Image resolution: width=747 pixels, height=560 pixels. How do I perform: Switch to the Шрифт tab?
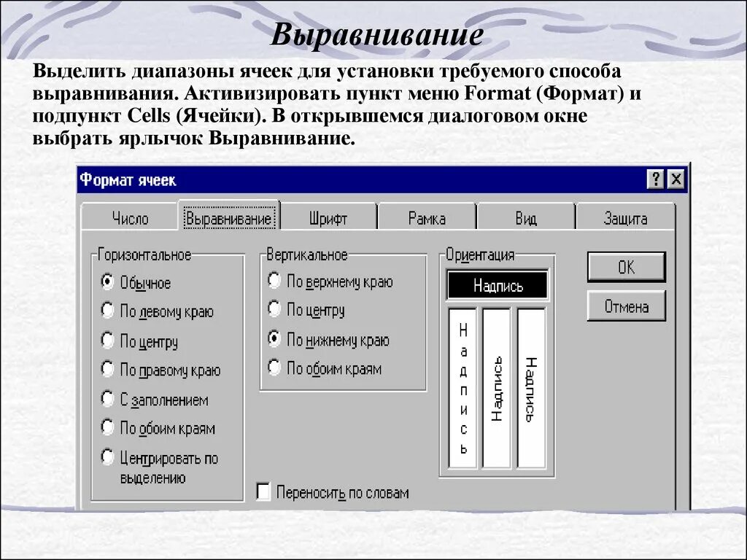tap(328, 217)
